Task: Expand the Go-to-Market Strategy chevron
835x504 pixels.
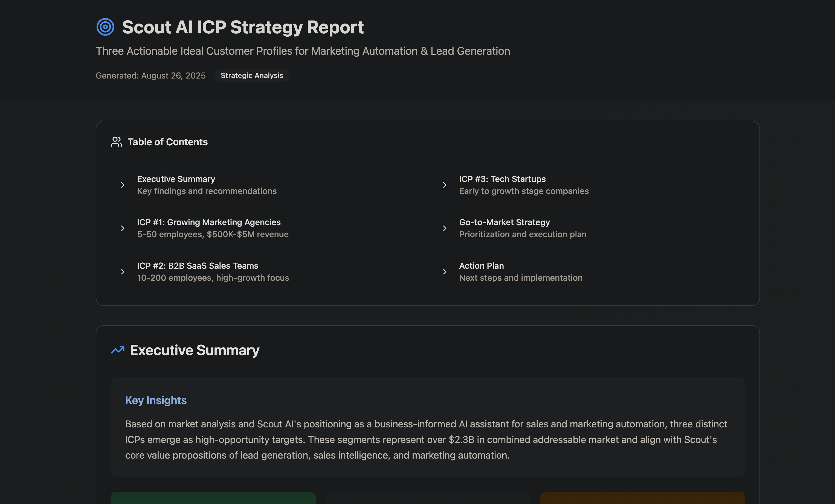Action: point(445,228)
